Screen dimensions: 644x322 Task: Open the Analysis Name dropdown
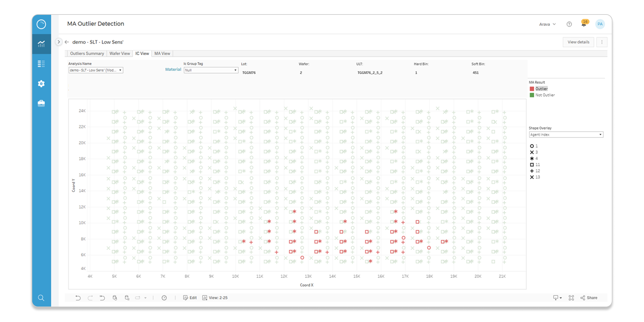click(96, 70)
